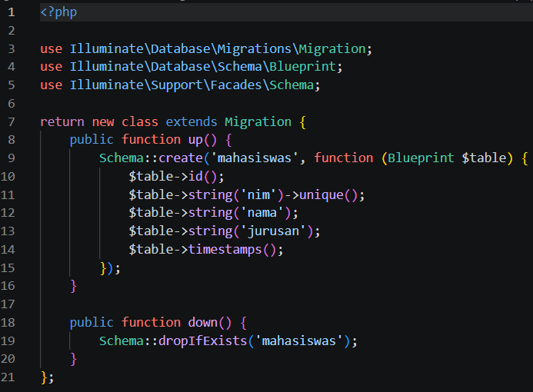Click line number 9 in gutter

coord(12,158)
